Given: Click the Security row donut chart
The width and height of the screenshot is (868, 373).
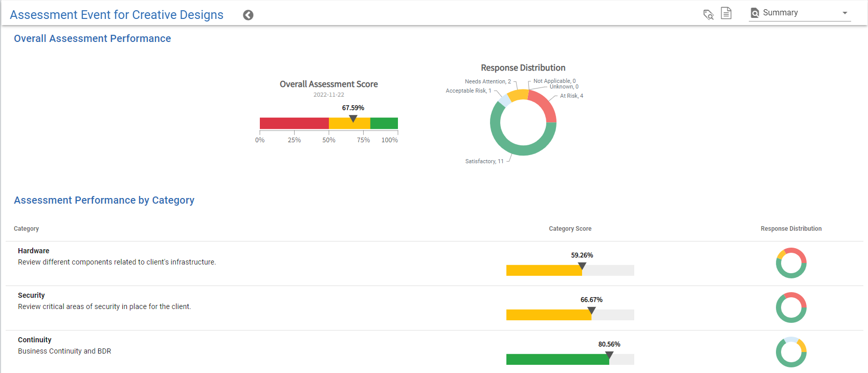Looking at the screenshot, I should point(791,308).
